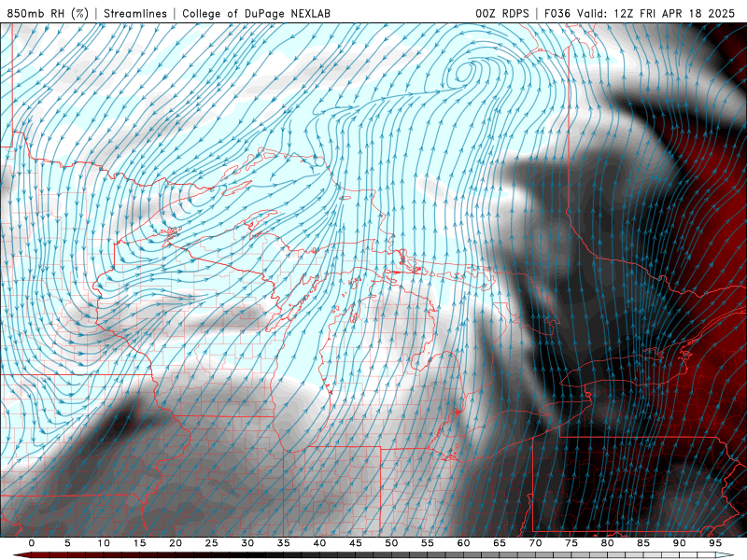This screenshot has width=747, height=560.
Task: Click the "Valid: 12Z FRI APR 18 2025" text
Action: [x=656, y=13]
